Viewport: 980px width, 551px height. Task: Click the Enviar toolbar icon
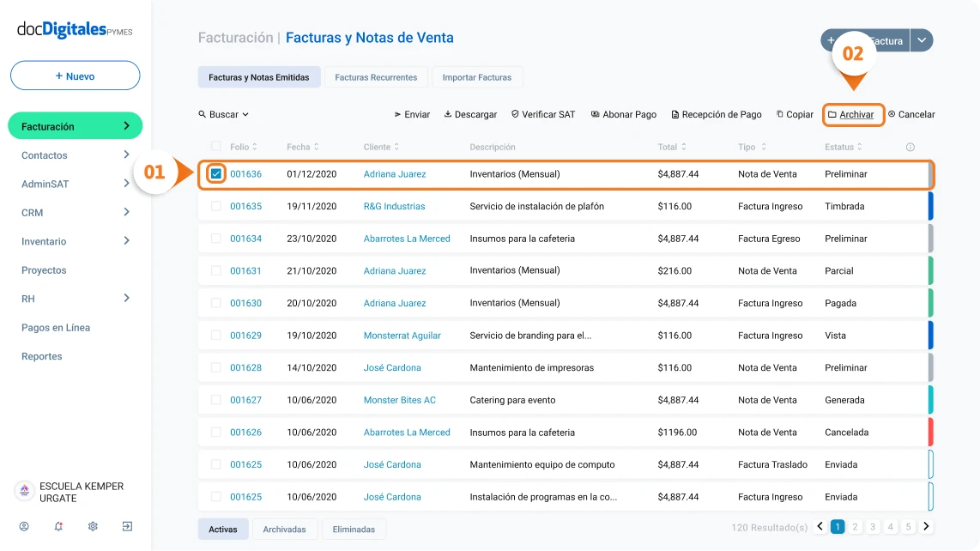[398, 114]
